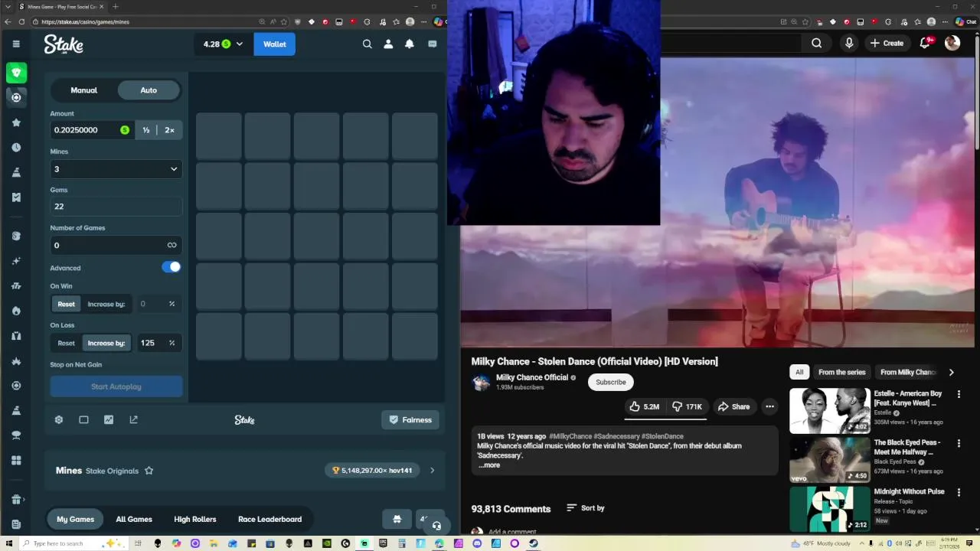Screen dimensions: 980x551
Task: Open the Stake chat icon
Action: pyautogui.click(x=432, y=44)
